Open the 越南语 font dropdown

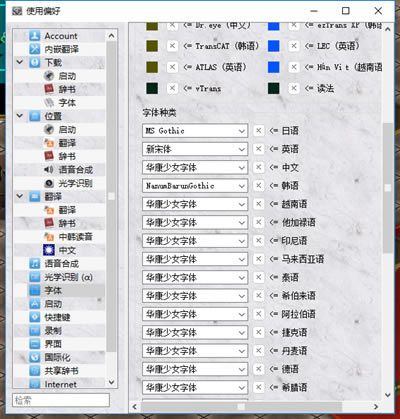coord(195,204)
